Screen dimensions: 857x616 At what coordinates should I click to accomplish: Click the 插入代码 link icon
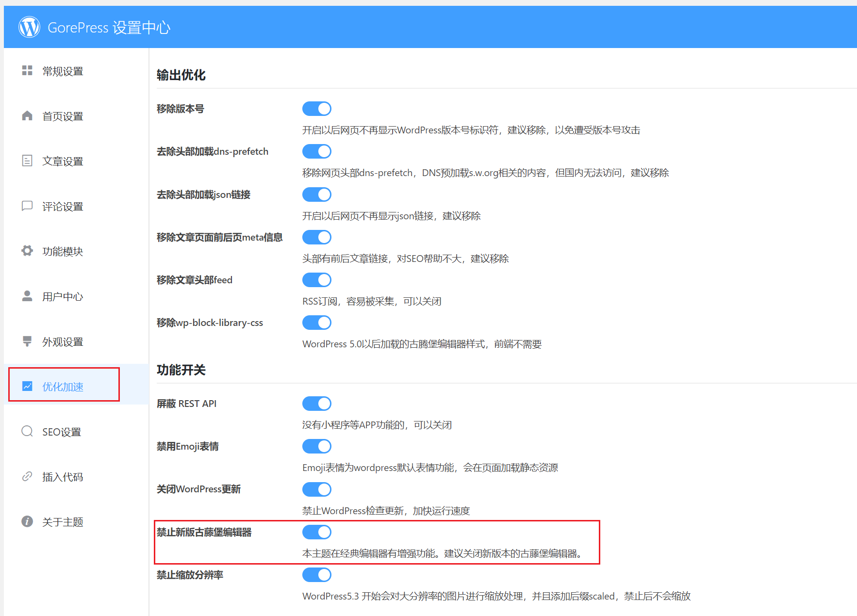click(x=27, y=476)
